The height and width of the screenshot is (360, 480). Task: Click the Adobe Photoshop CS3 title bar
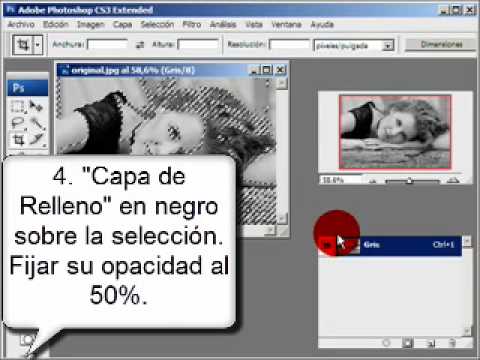coord(240,10)
